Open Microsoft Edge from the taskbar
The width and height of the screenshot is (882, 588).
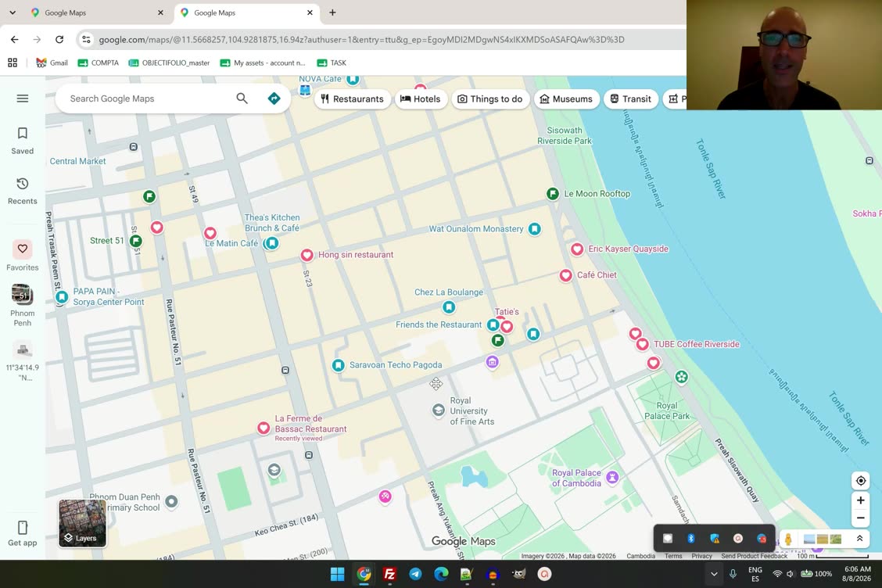441,574
